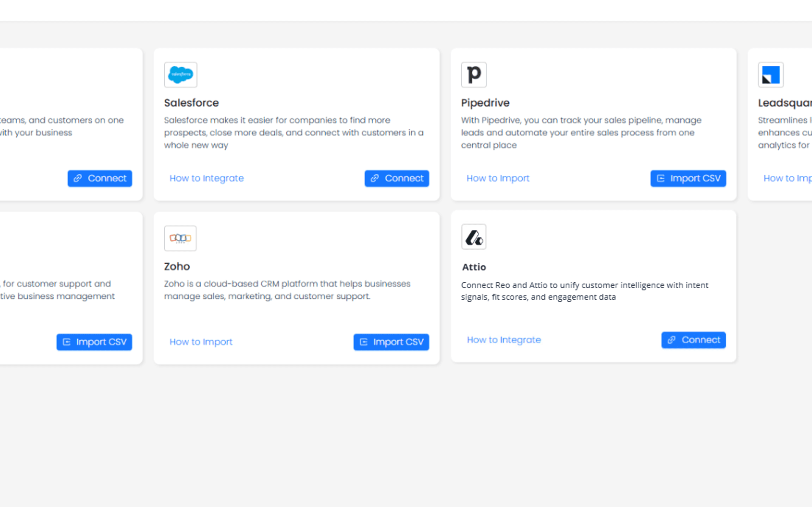Click the Zoho logo icon

(180, 238)
